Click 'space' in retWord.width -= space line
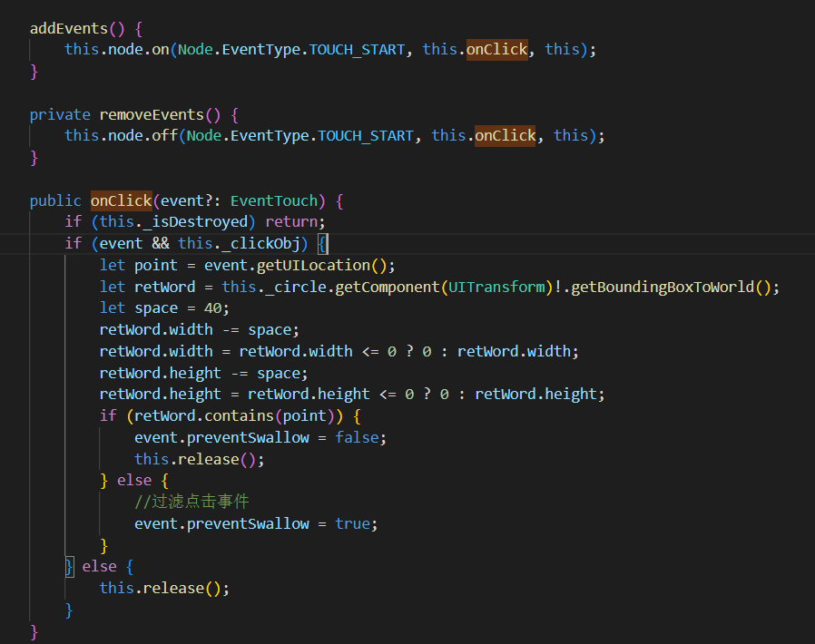This screenshot has width=815, height=644. click(270, 330)
